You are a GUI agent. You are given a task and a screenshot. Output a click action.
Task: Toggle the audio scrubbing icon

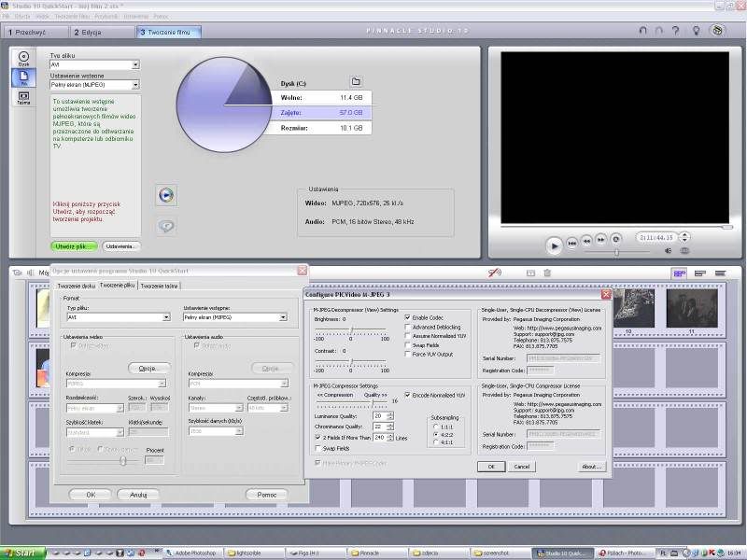click(x=495, y=273)
